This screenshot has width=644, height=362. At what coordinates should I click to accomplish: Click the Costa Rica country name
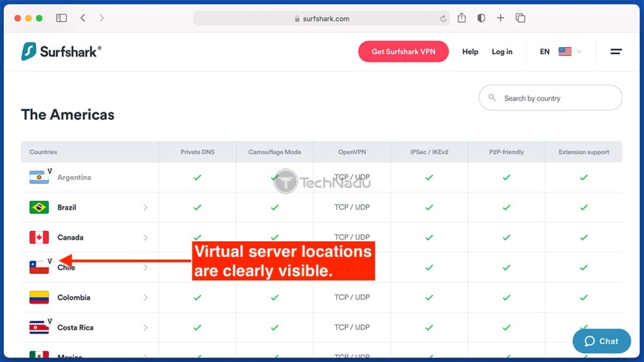tap(75, 327)
